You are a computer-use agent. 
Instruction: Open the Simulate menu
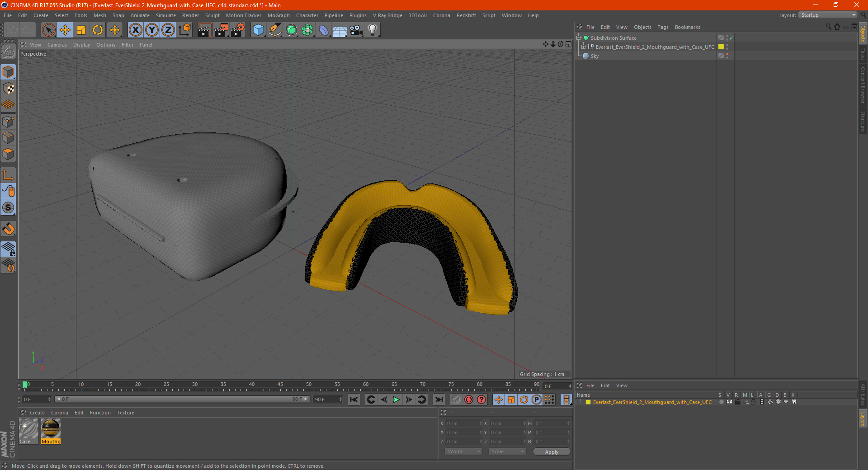(166, 15)
